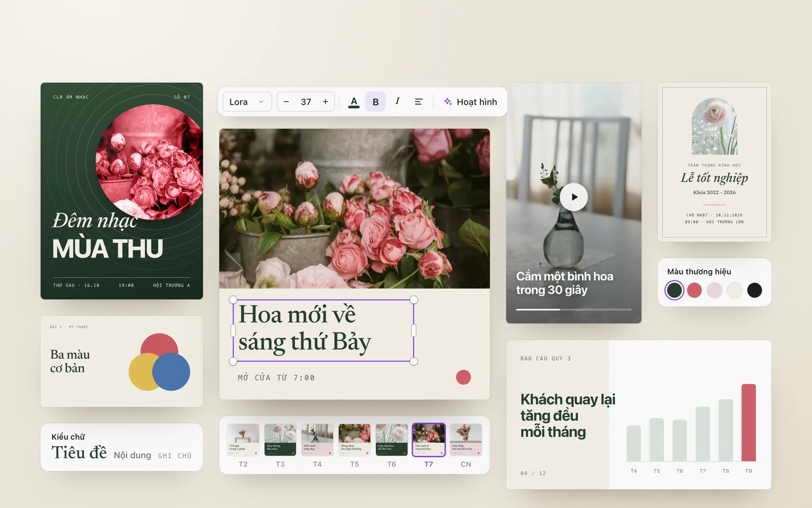Toggle bold formatting
The height and width of the screenshot is (508, 812).
[376, 102]
